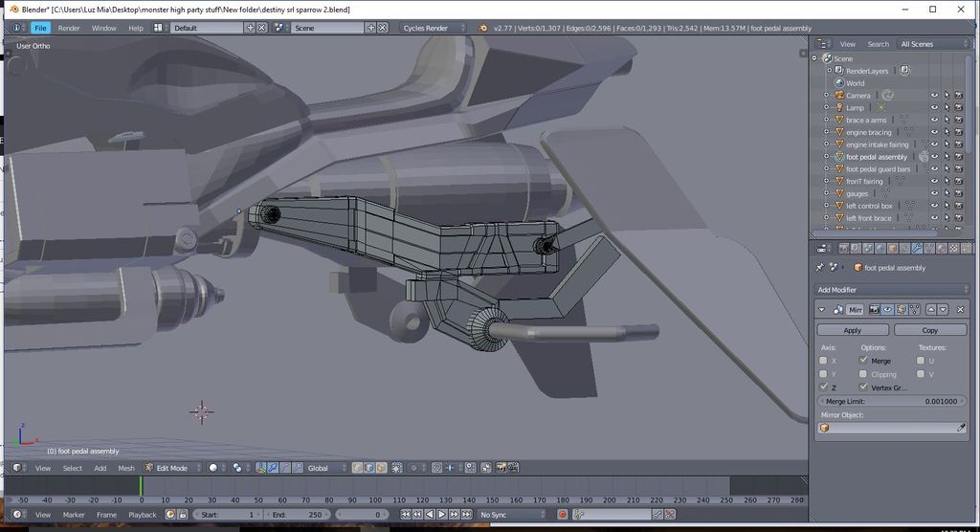Viewport: 980px width, 532px height.
Task: Jump to last frame in timeline
Action: 466,515
